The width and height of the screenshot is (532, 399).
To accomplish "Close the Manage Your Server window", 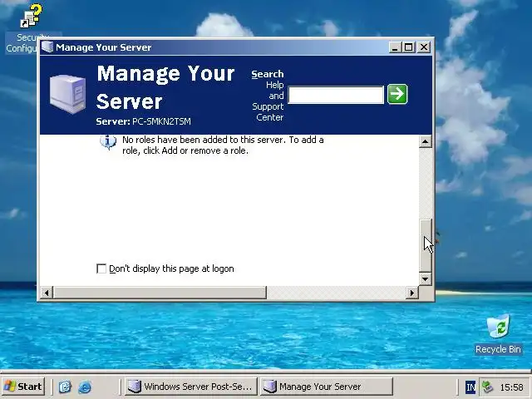I will click(x=424, y=47).
